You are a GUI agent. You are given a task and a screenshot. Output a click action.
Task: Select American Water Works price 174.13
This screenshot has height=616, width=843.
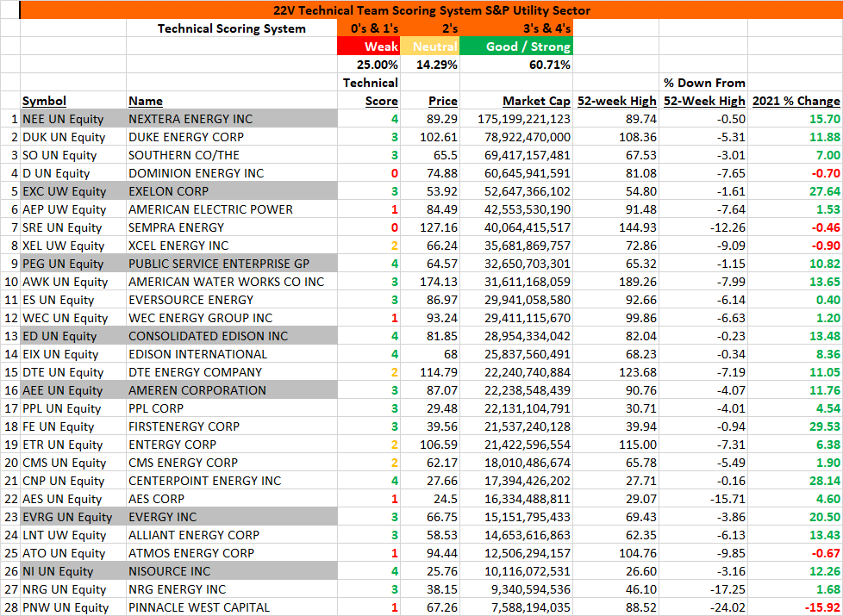[x=429, y=282]
